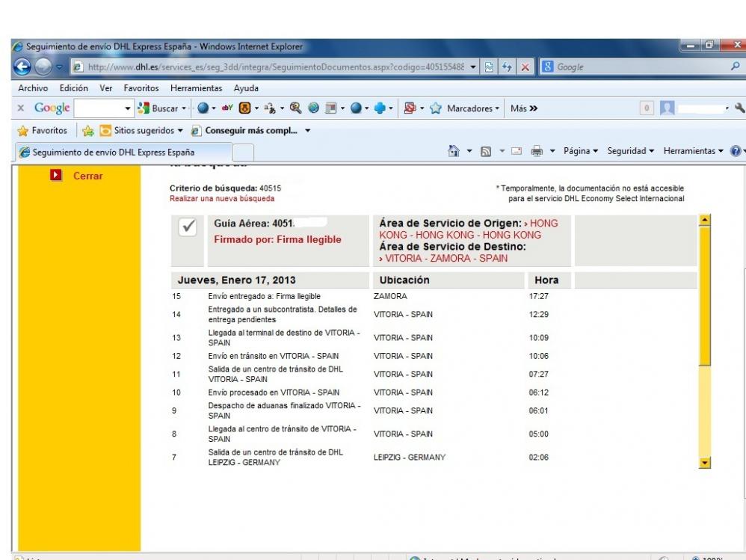Open the address bar URL history dropdown
This screenshot has width=746, height=560.
(473, 67)
